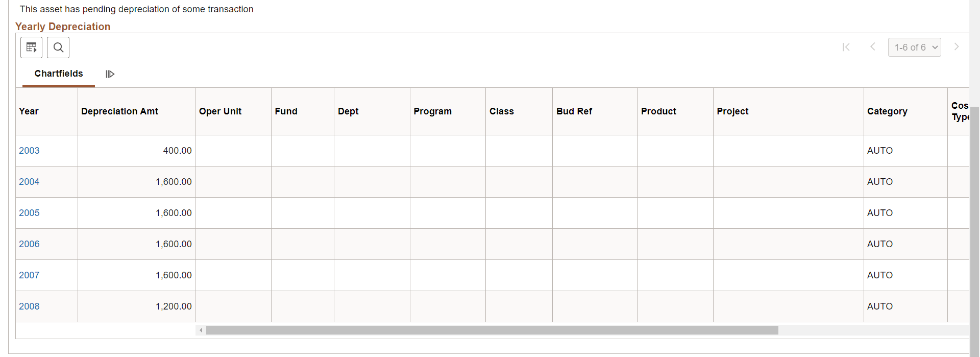Open the 2004 year link
Viewport: 980px width, 357px height.
[x=29, y=181]
